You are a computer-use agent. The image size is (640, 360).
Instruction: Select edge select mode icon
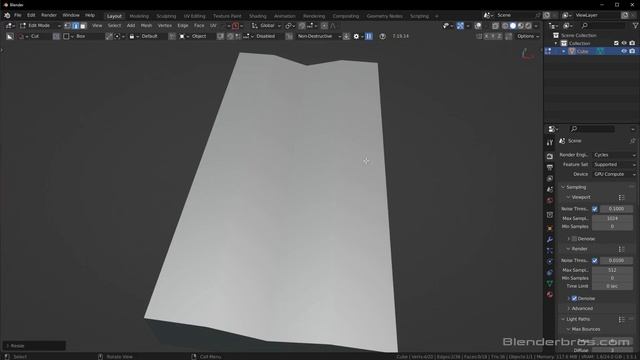pos(76,26)
